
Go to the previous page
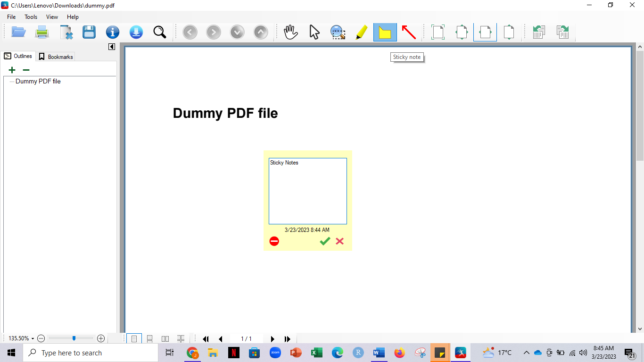[221, 339]
